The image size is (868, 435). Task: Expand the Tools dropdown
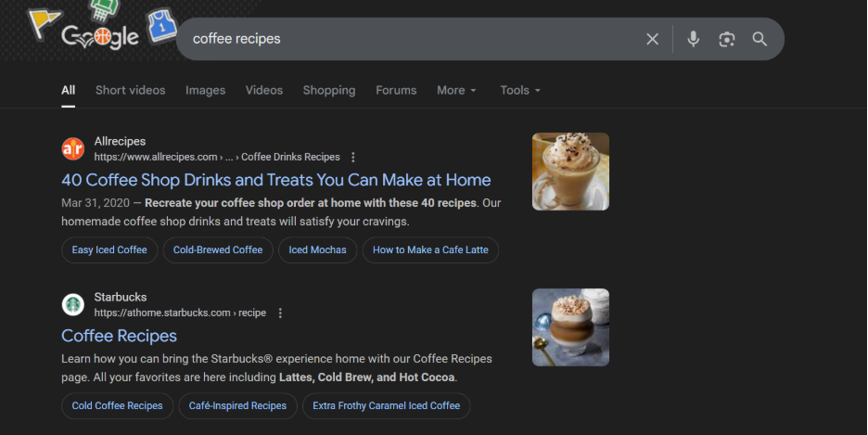click(x=520, y=90)
